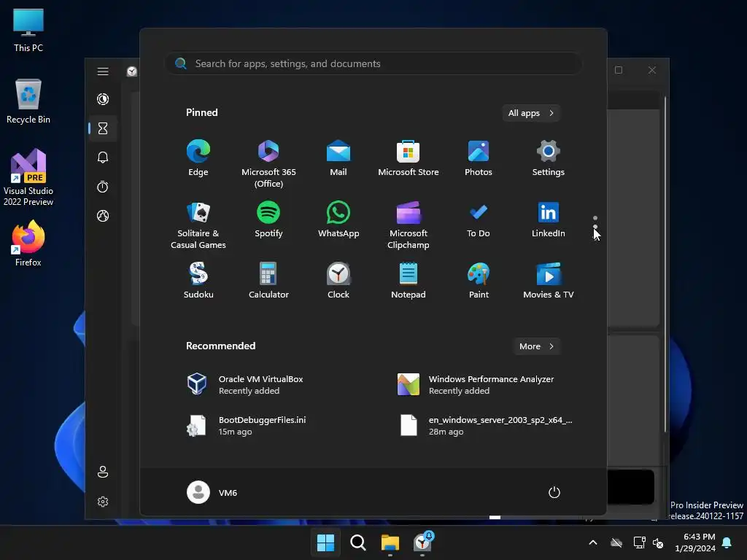Launch the Photos app
This screenshot has height=560, width=747.
[x=479, y=158]
